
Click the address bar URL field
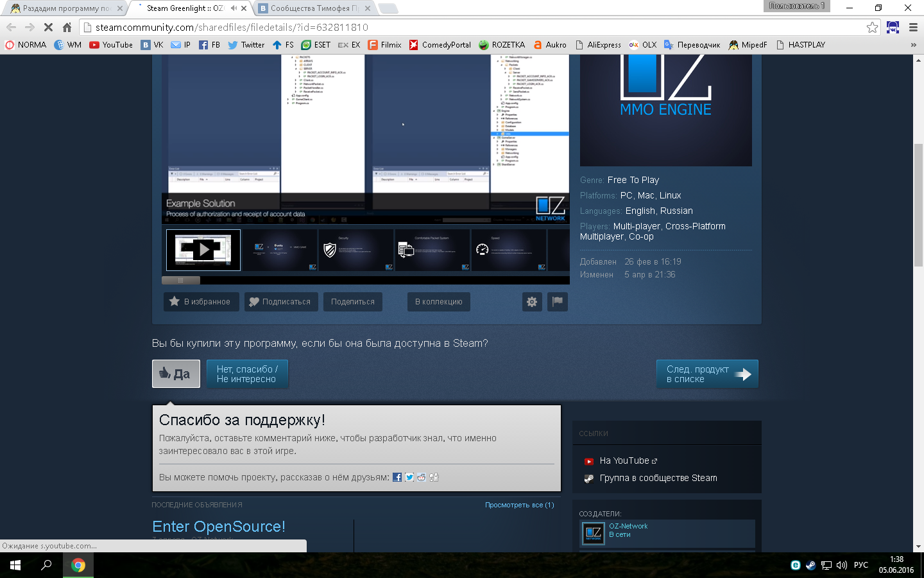(x=475, y=27)
